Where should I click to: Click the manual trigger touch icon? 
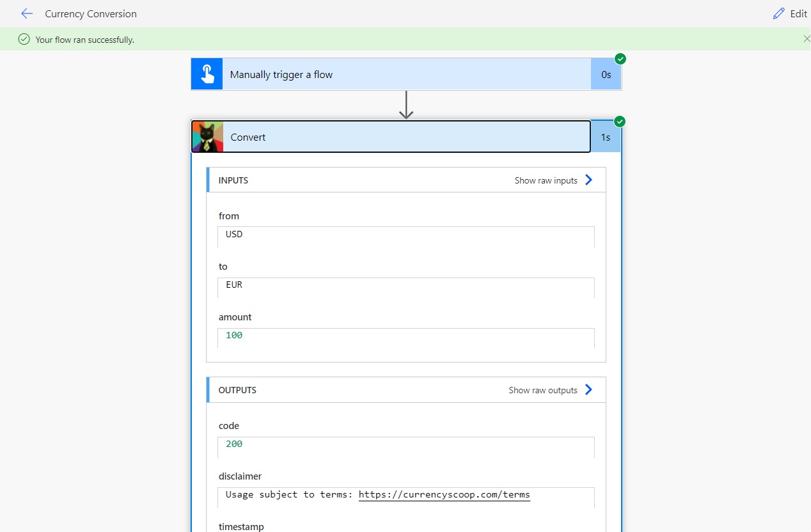tap(206, 74)
